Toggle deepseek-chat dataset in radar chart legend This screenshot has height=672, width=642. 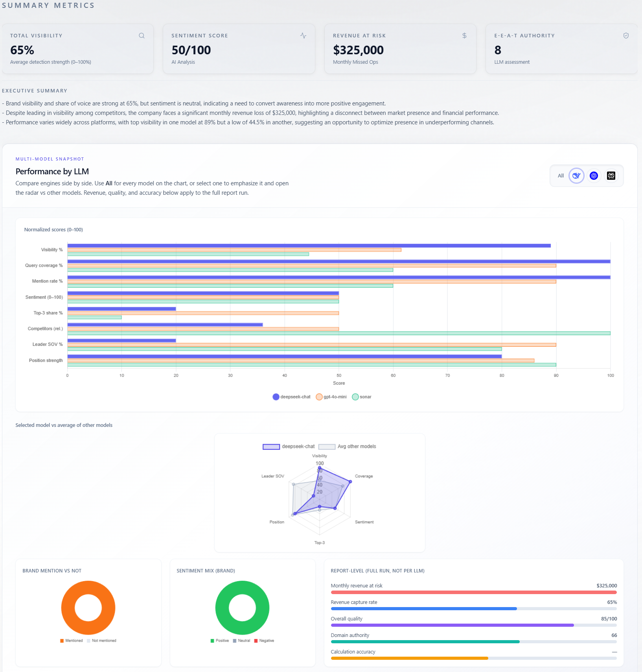click(x=289, y=447)
